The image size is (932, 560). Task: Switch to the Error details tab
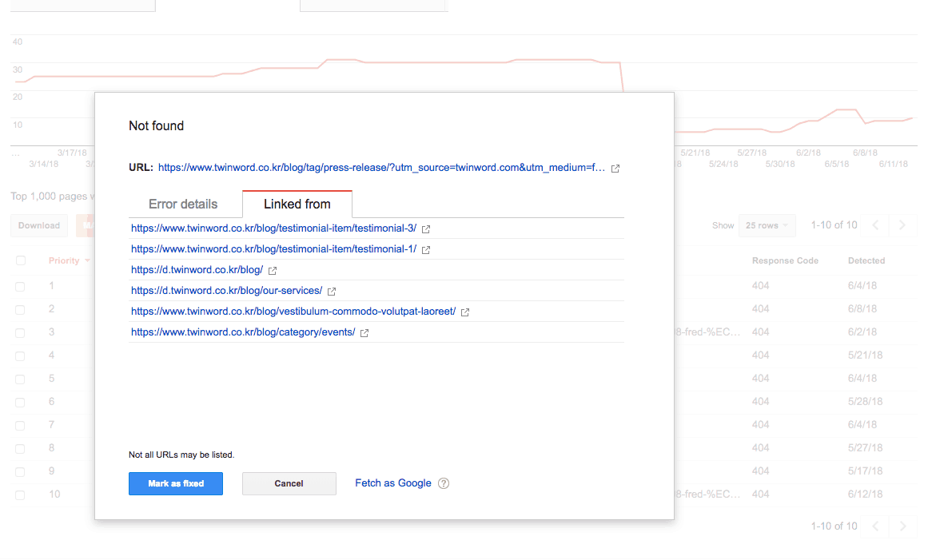[x=183, y=205]
